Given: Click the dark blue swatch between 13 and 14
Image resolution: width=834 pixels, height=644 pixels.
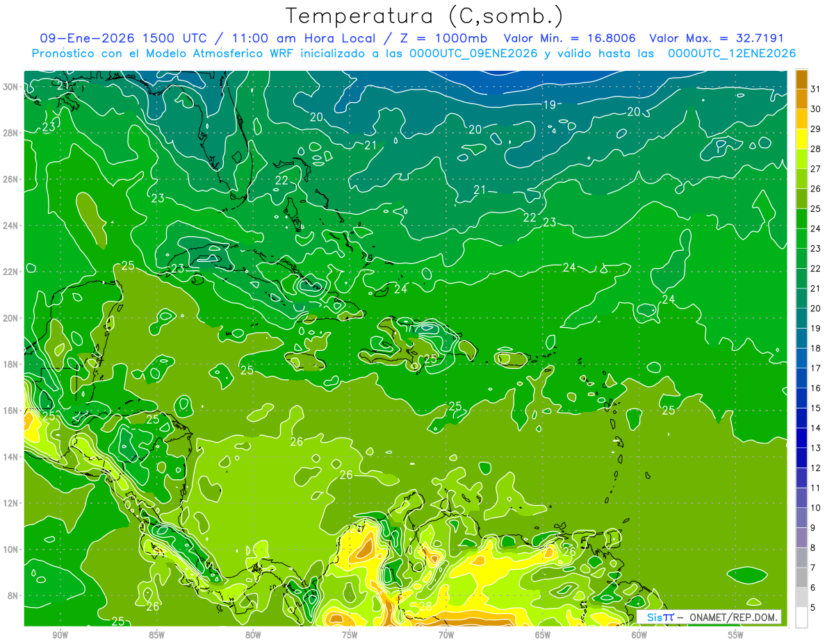Looking at the screenshot, I should (801, 438).
